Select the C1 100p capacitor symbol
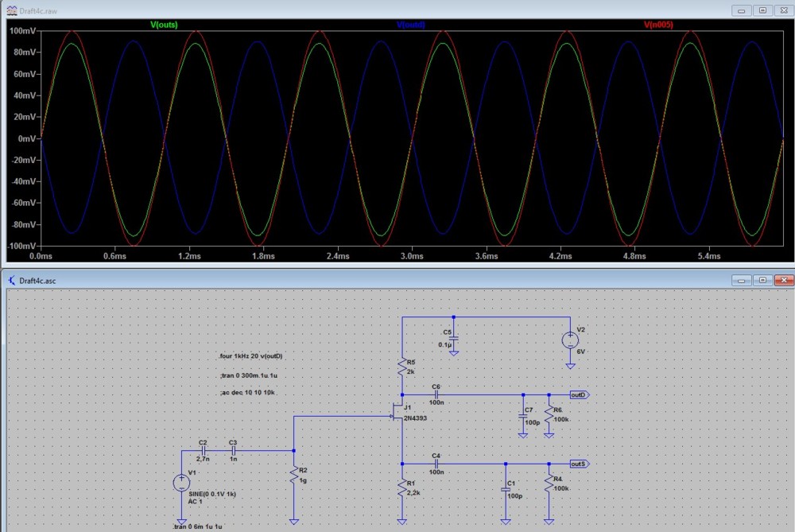This screenshot has height=532, width=795. point(505,490)
